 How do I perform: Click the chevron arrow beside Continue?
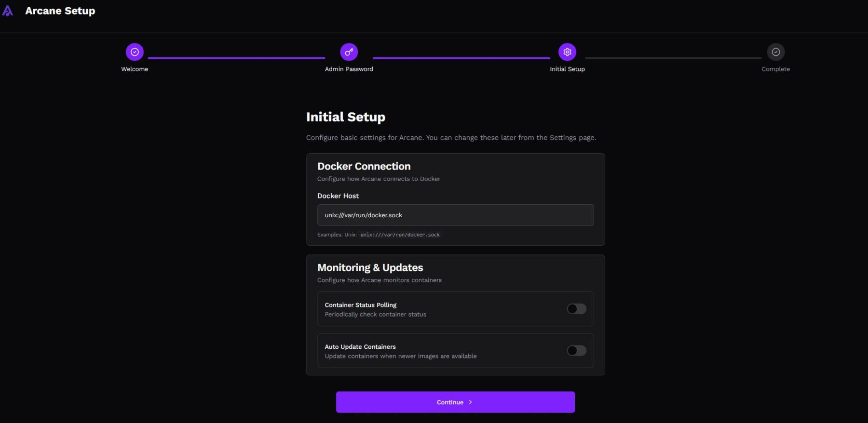click(471, 402)
